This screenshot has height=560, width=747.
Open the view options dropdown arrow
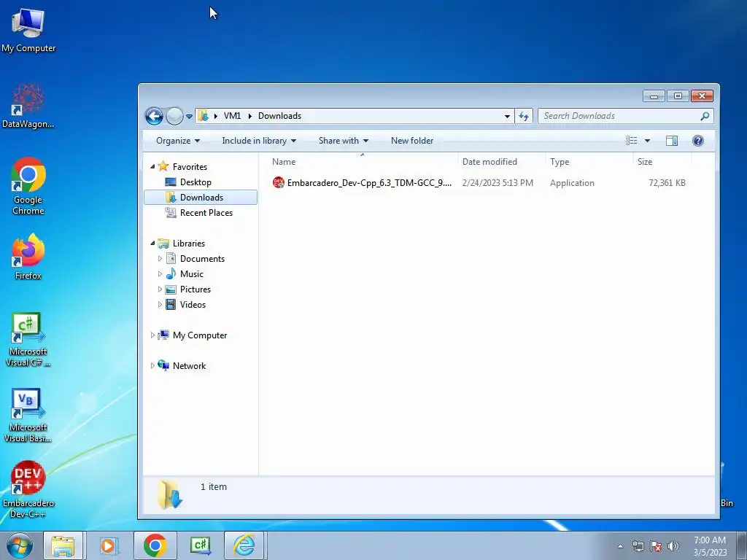[x=647, y=141]
